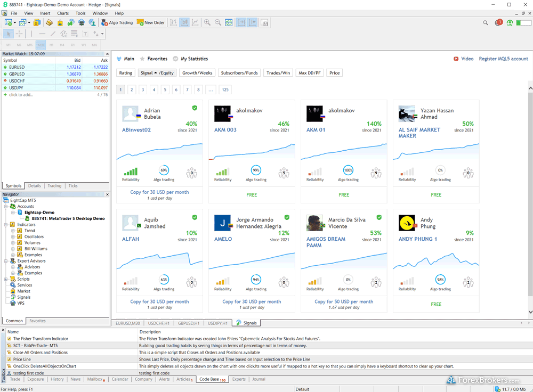The image size is (533, 392).
Task: Select the crosshair cursor tool
Action: 19,34
